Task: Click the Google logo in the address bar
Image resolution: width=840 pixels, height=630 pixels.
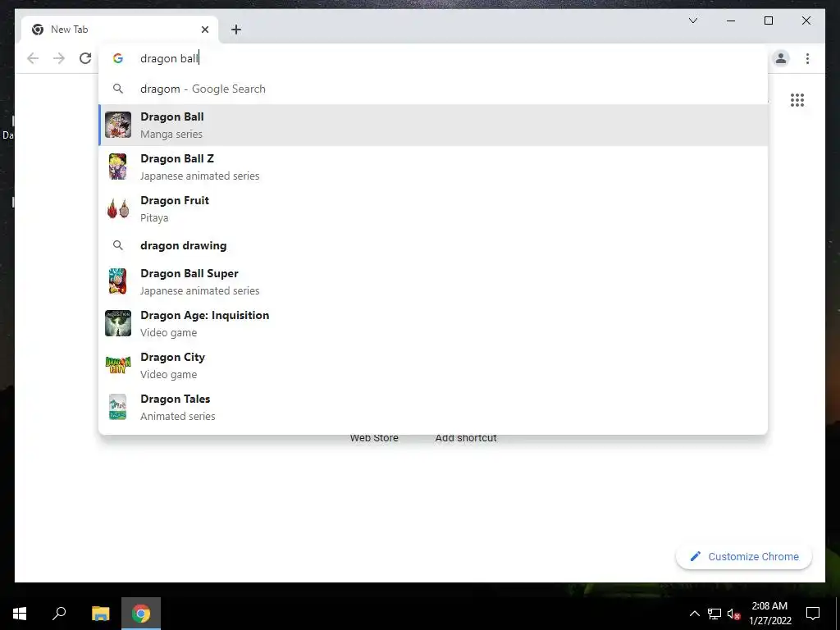Action: click(118, 58)
